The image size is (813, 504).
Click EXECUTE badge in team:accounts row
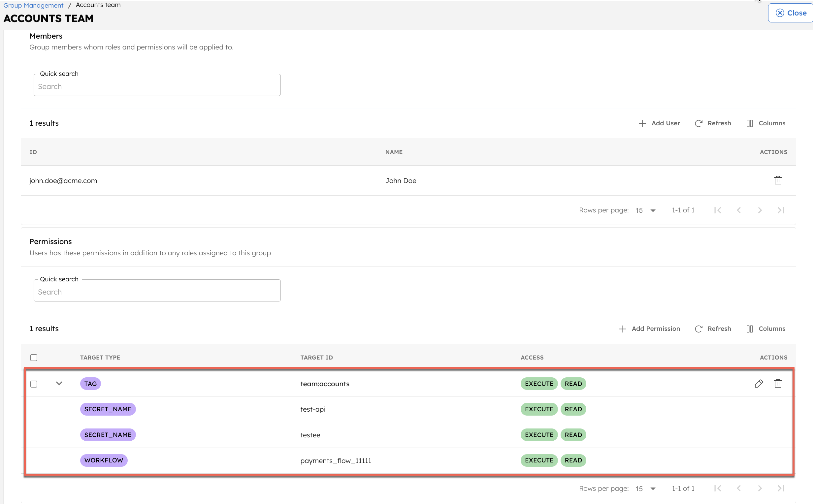[x=539, y=384]
